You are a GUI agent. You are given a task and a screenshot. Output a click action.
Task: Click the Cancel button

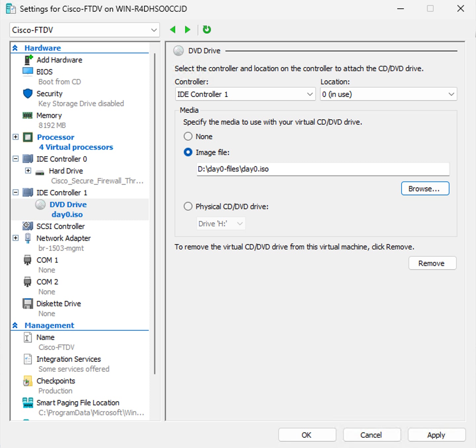372,435
